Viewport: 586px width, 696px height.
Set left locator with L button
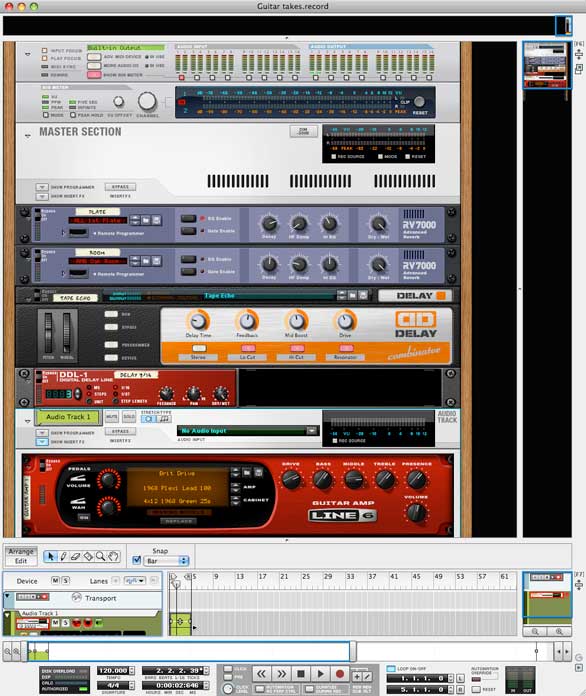coord(460,678)
